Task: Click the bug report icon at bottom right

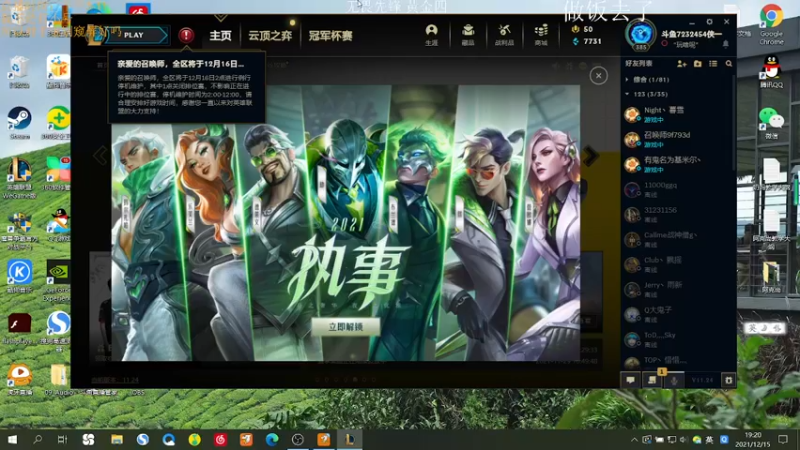Action: point(729,380)
